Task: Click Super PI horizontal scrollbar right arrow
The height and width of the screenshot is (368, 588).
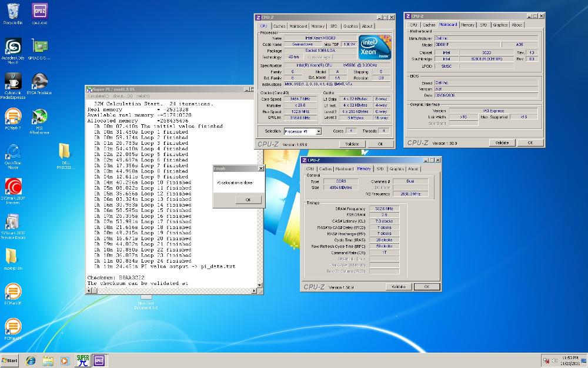Action: 254,291
